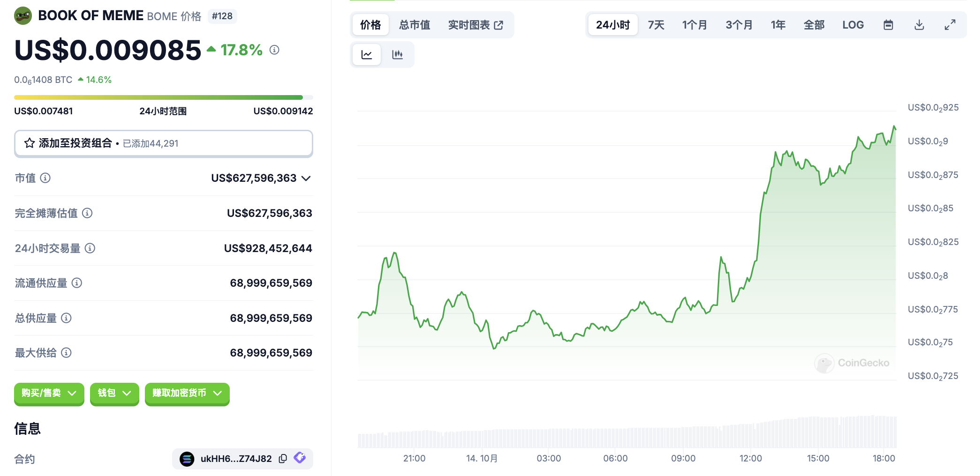The image size is (980, 476).
Task: Click info icon beside 24小时交易量
Action: point(90,248)
